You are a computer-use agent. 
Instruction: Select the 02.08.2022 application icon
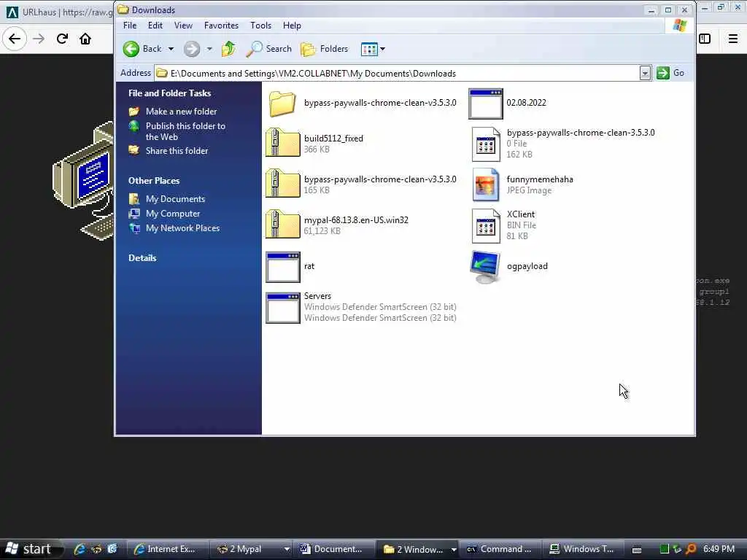tap(485, 104)
